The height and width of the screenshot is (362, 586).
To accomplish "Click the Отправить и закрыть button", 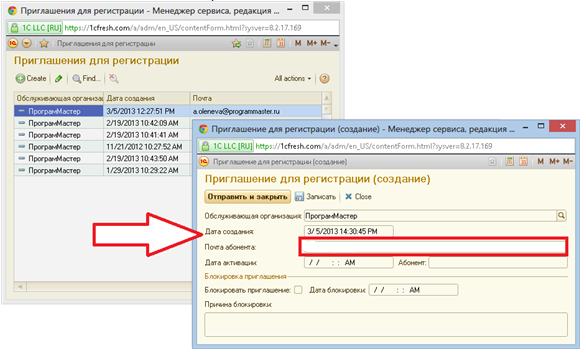I will point(247,197).
